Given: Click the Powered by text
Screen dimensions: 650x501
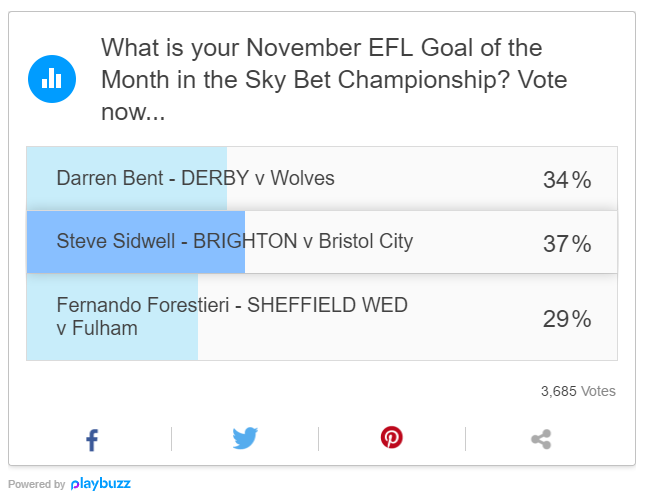Looking at the screenshot, I should tap(36, 484).
